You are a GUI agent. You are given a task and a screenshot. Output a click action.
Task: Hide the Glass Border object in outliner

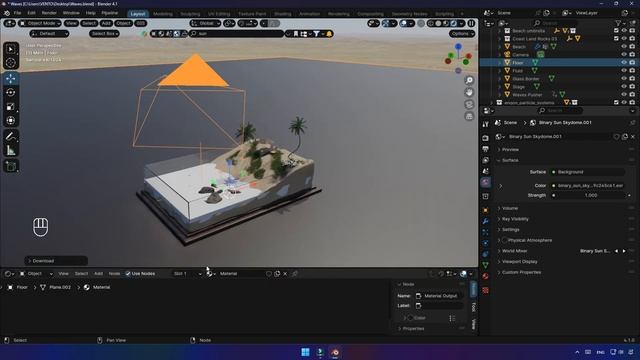(x=624, y=78)
